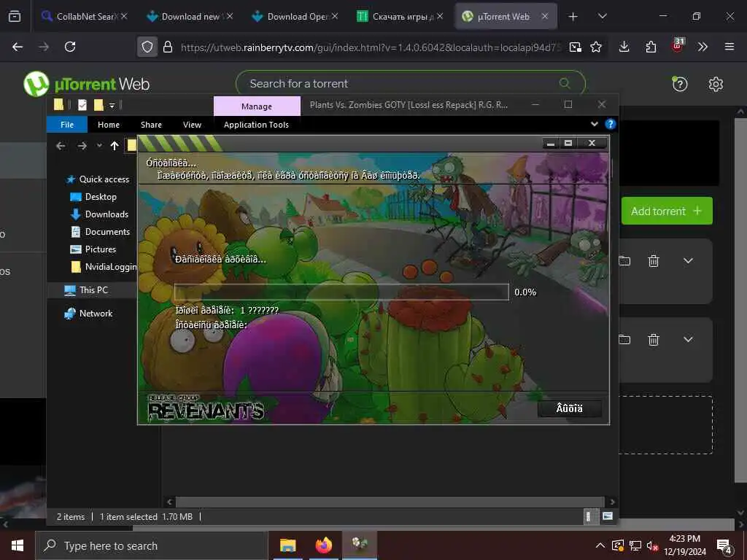Image resolution: width=747 pixels, height=560 pixels.
Task: Go forward in File Explorer
Action: tap(82, 146)
